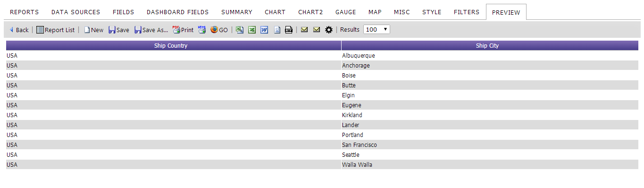The width and height of the screenshot is (644, 188).
Task: Click USA in the Walla Walla row
Action: [x=12, y=165]
